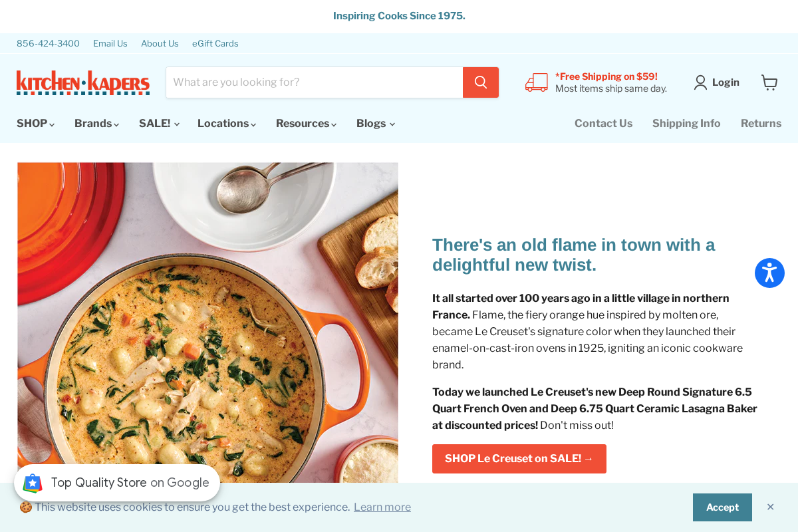Open the Shipping Info menu item

tap(686, 123)
